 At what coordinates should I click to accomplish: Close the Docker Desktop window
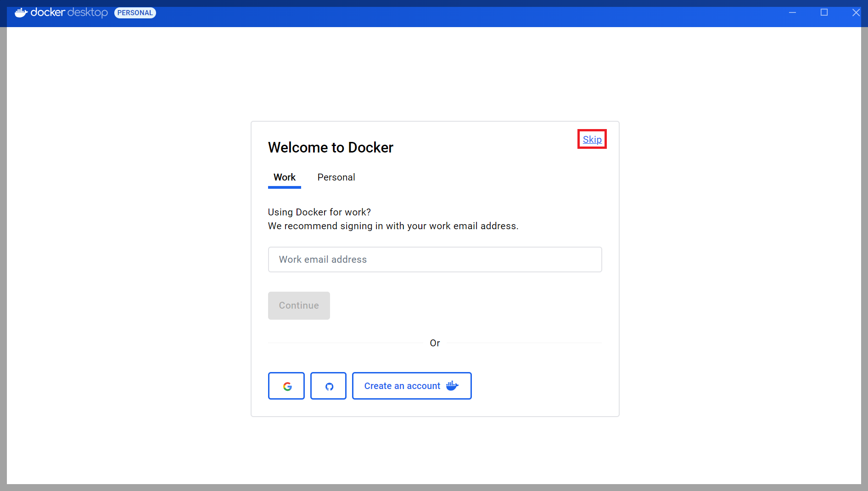tap(856, 12)
